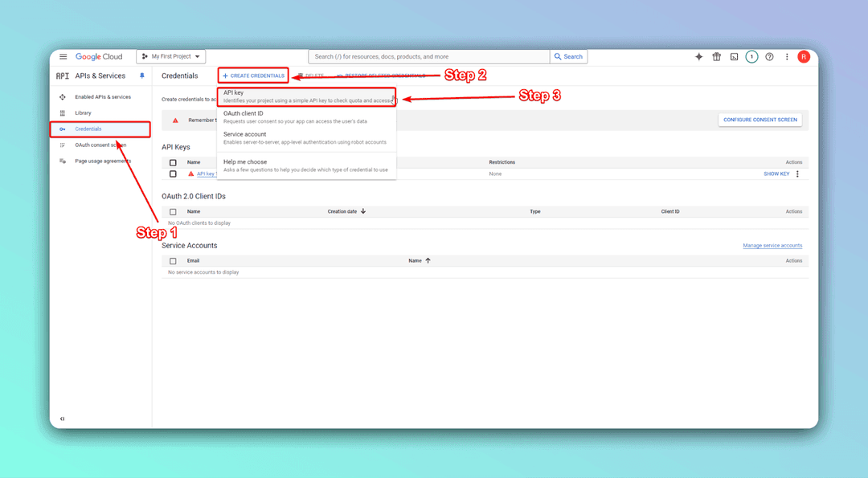Check the API key row checkbox
This screenshot has height=478, width=868.
174,174
